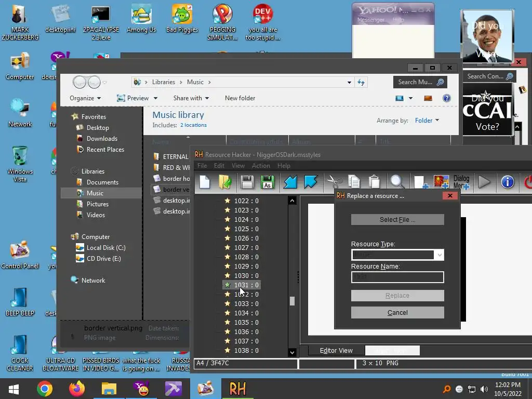Click the resource tree scrollbar down arrow
Screen dimensions: 532x399
pos(292,353)
